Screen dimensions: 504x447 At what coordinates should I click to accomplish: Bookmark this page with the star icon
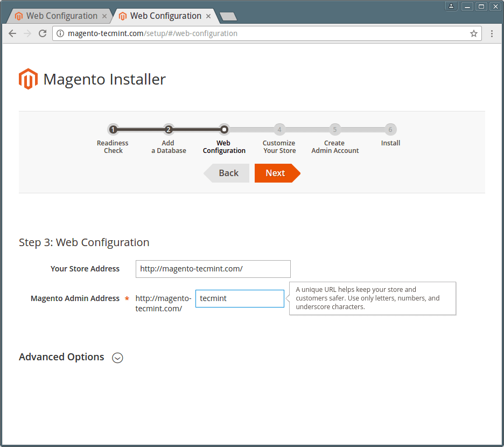coord(473,33)
